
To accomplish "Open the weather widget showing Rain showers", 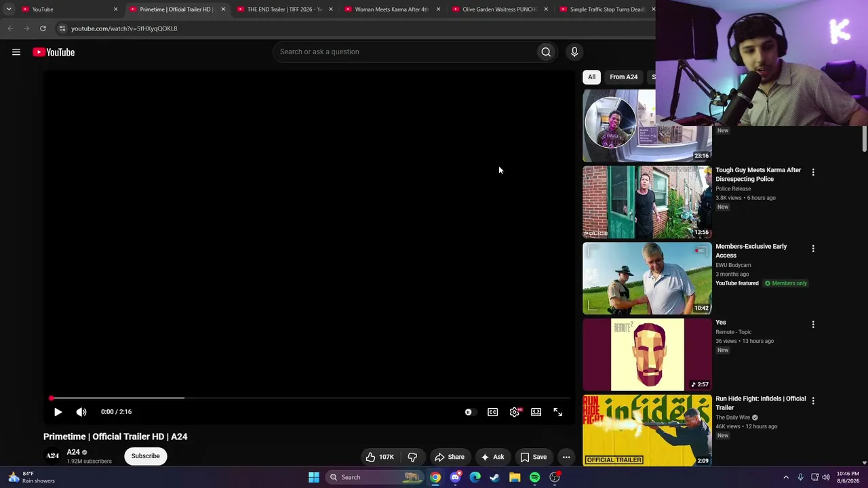I will pos(31,477).
